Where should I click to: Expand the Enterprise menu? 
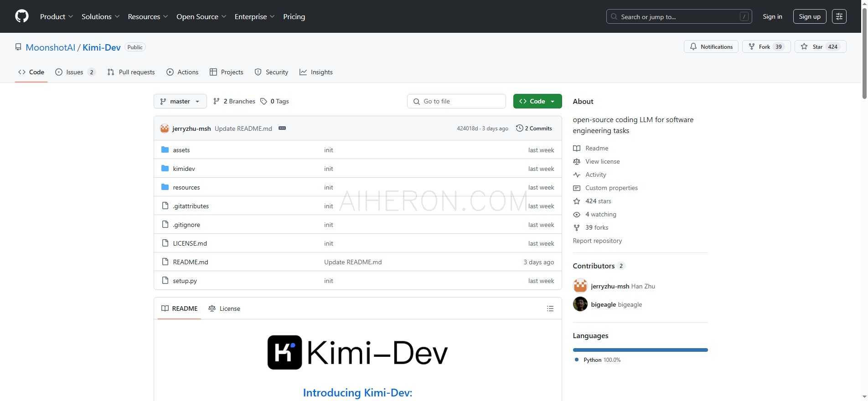click(255, 16)
